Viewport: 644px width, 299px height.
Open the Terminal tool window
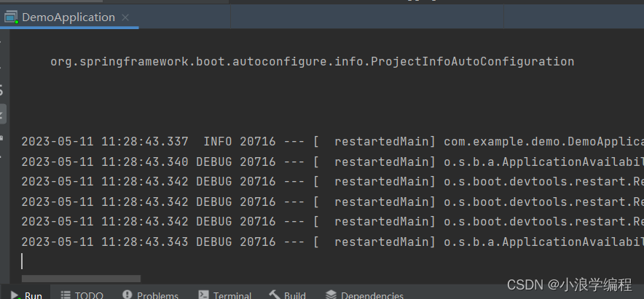pyautogui.click(x=224, y=295)
